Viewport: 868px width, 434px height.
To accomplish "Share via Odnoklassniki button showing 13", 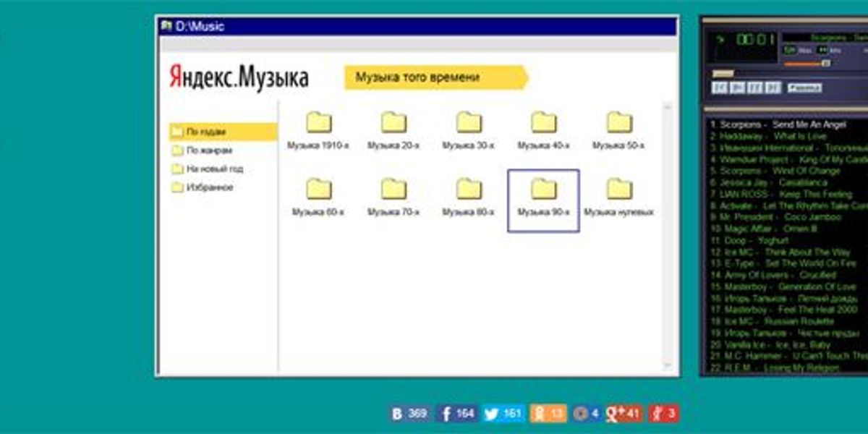I will pyautogui.click(x=548, y=414).
